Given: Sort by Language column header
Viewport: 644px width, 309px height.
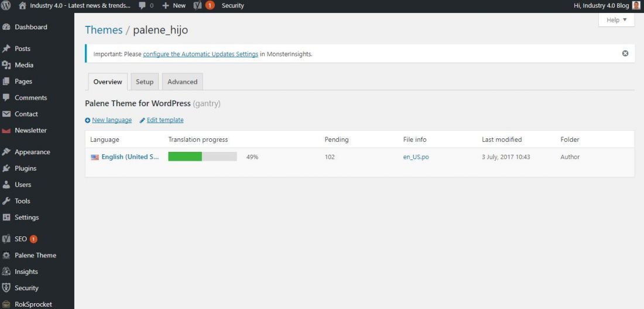Looking at the screenshot, I should click(x=105, y=140).
